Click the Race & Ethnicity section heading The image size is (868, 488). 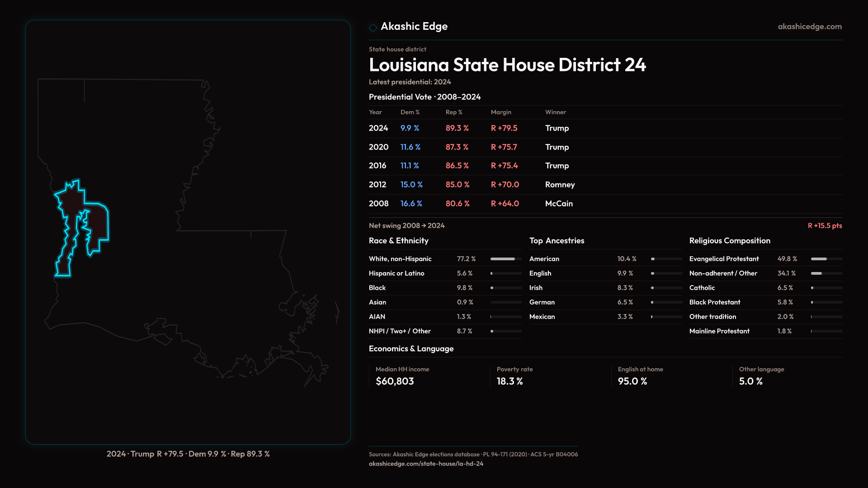pyautogui.click(x=398, y=241)
